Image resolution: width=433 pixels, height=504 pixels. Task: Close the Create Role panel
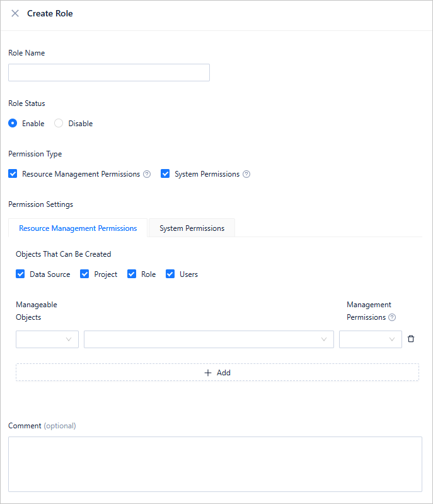15,13
